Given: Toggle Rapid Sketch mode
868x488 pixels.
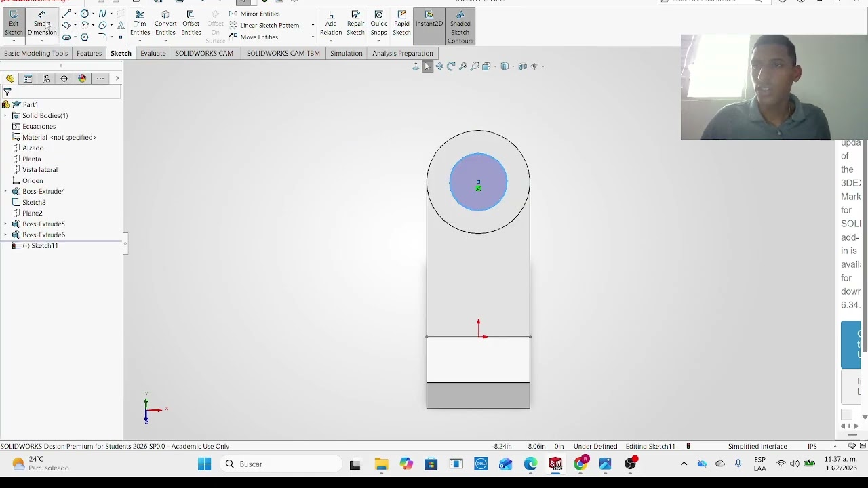Looking at the screenshot, I should click(401, 23).
